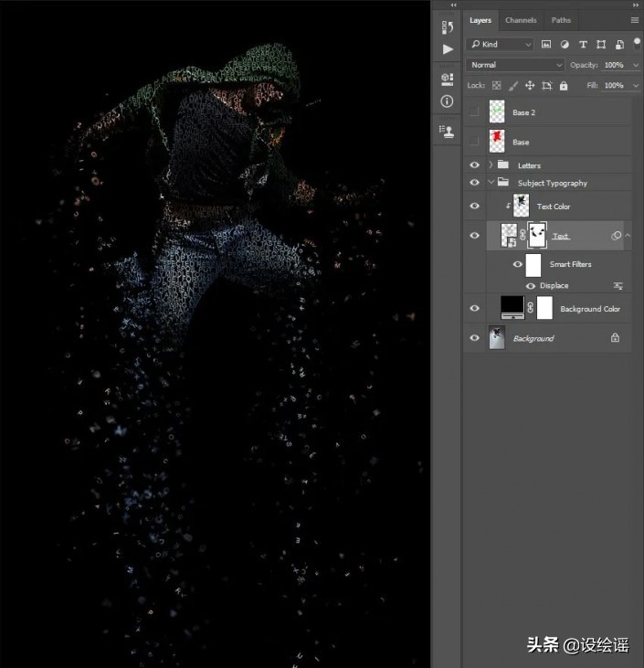Screen dimensions: 644x668
Task: Lock transparent pixels icon
Action: (497, 86)
